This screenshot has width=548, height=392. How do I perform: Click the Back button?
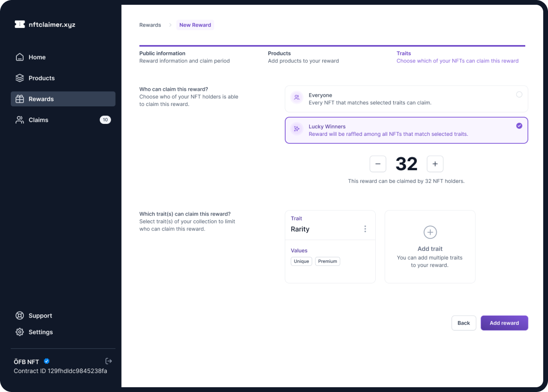pyautogui.click(x=463, y=323)
